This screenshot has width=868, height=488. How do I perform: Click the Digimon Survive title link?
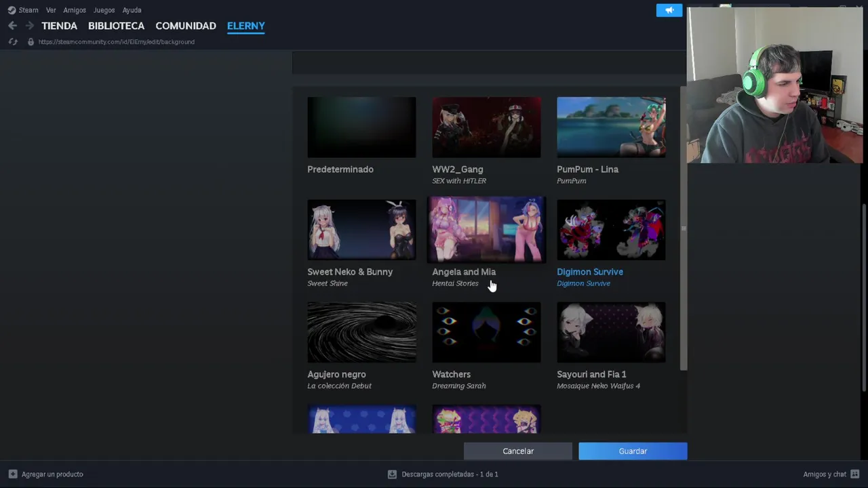[590, 272]
